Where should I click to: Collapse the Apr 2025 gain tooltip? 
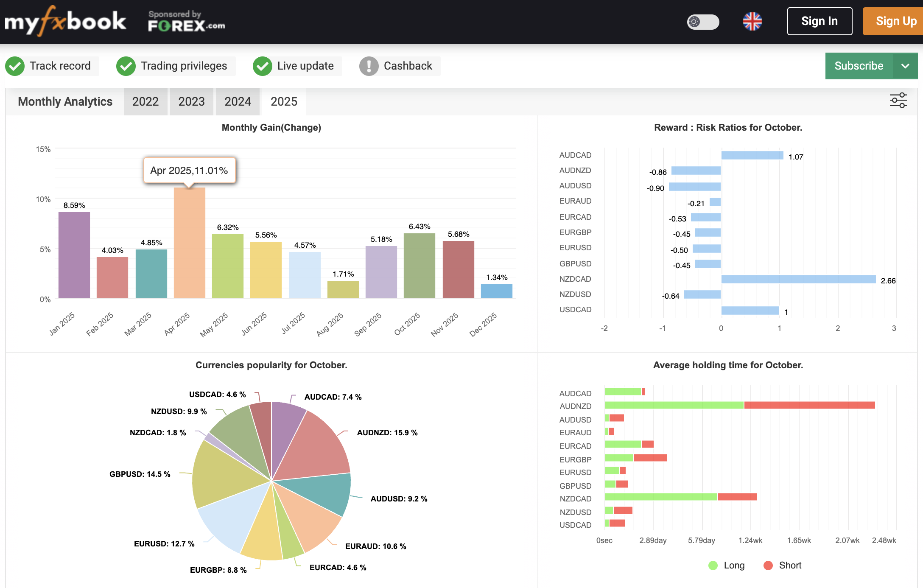(189, 170)
